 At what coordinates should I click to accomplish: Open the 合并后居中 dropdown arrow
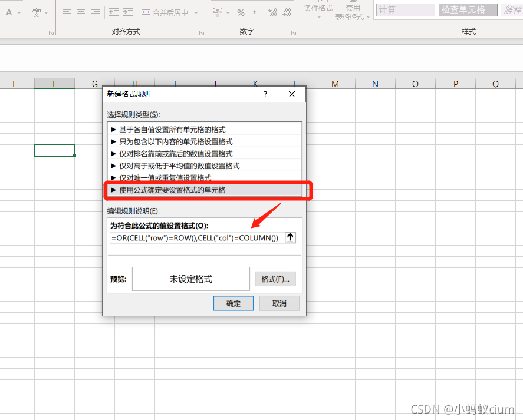[x=196, y=13]
